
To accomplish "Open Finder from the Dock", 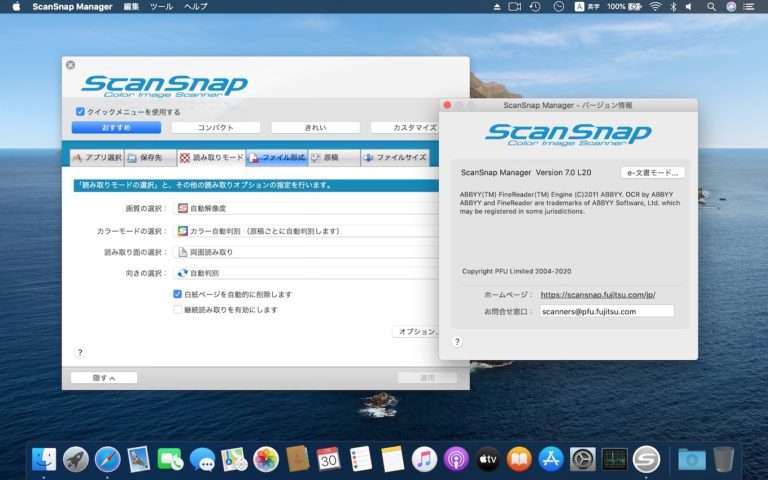I will [x=43, y=459].
